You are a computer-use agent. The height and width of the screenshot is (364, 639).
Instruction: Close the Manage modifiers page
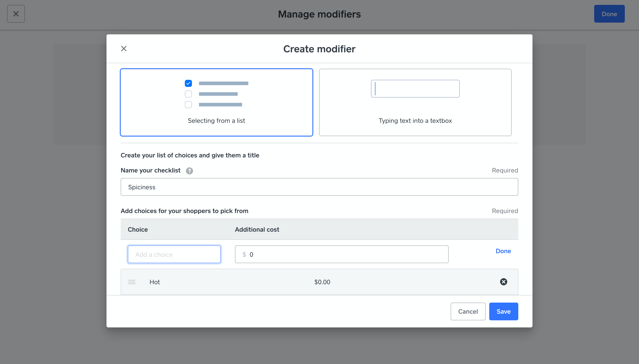click(x=16, y=14)
